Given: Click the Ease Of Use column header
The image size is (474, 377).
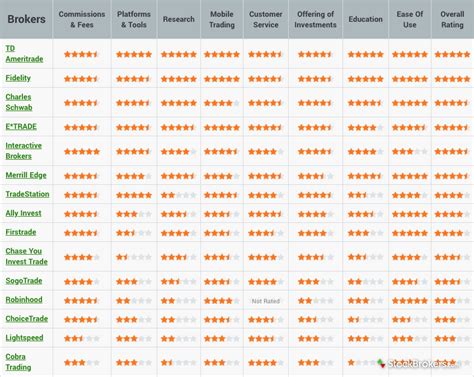Looking at the screenshot, I should click(410, 19).
